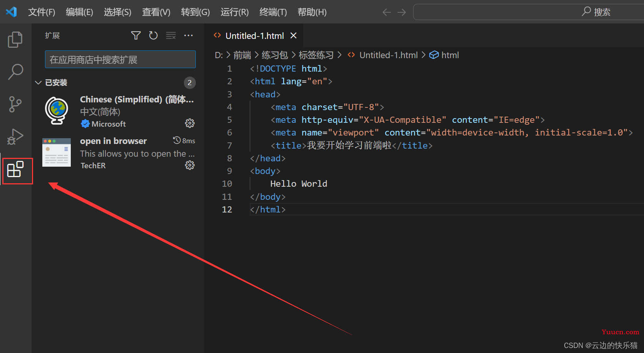Open the 选择(S) menu
This screenshot has height=353, width=644.
[x=117, y=12]
